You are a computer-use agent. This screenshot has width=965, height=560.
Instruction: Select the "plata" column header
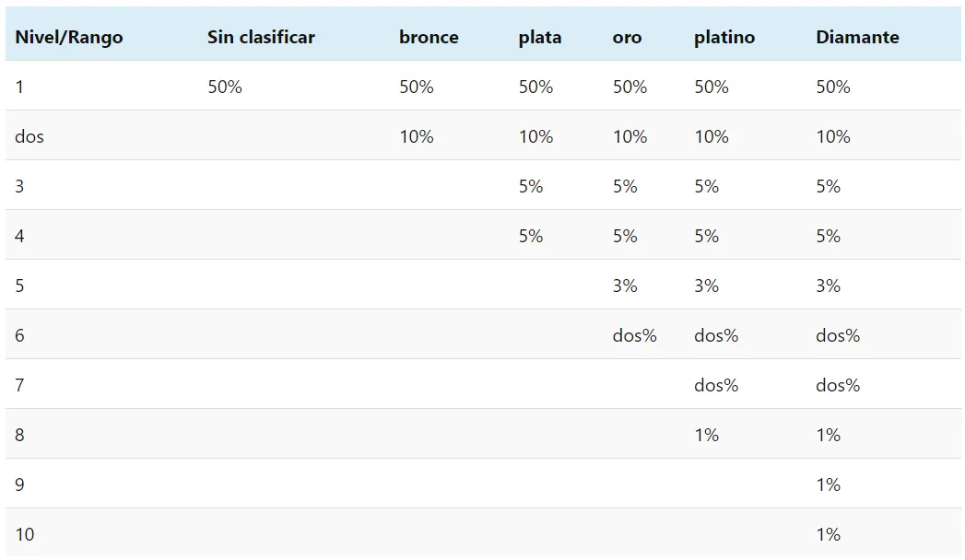[540, 38]
